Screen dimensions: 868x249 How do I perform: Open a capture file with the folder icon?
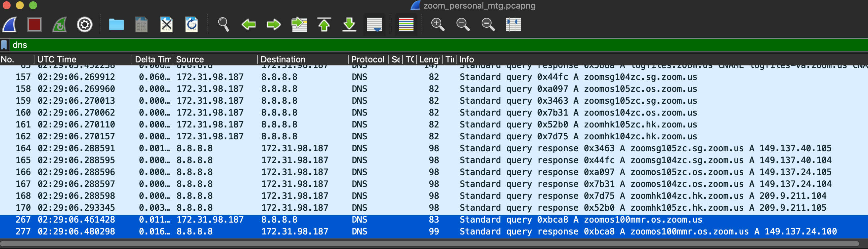pos(116,24)
